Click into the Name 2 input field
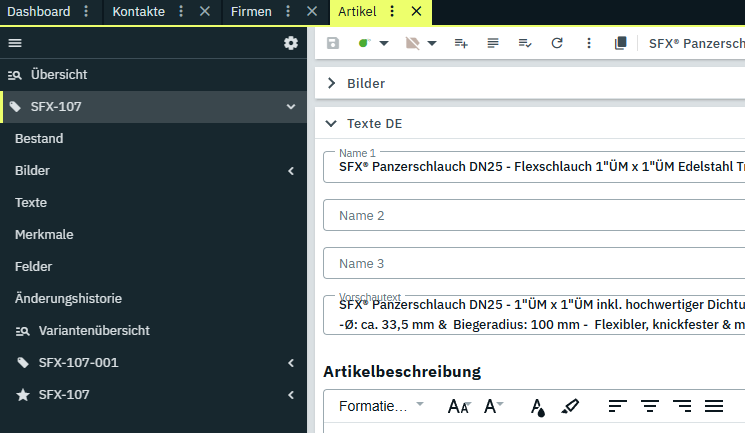 [534, 215]
